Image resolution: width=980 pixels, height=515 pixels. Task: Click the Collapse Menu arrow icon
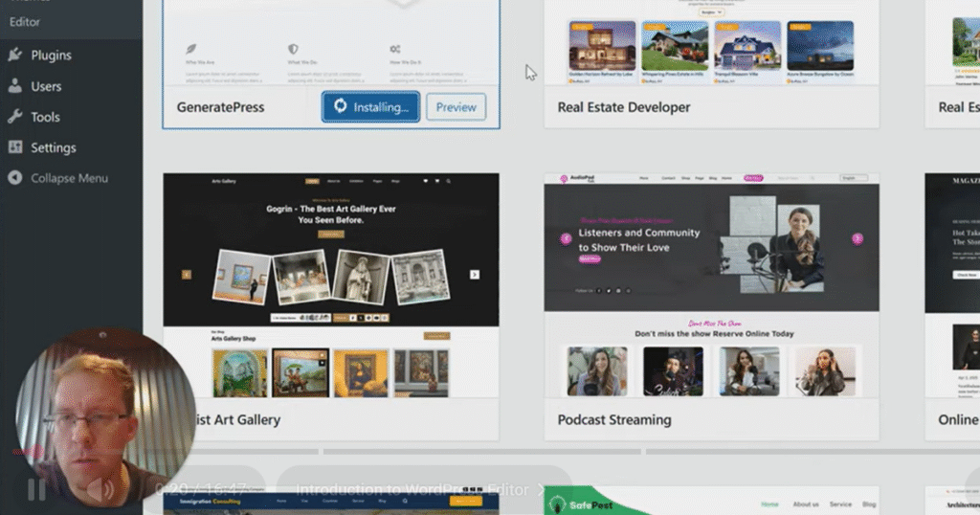[x=14, y=178]
